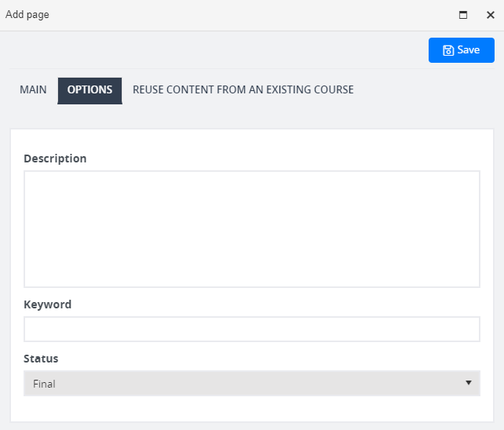Image resolution: width=504 pixels, height=430 pixels.
Task: Click the 'Add page' dialog title
Action: coord(27,15)
